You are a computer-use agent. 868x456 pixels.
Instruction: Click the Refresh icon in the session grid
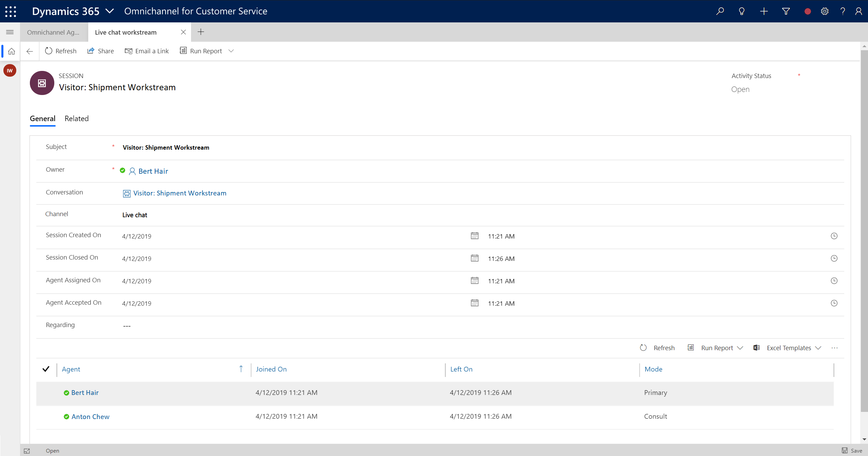point(644,347)
